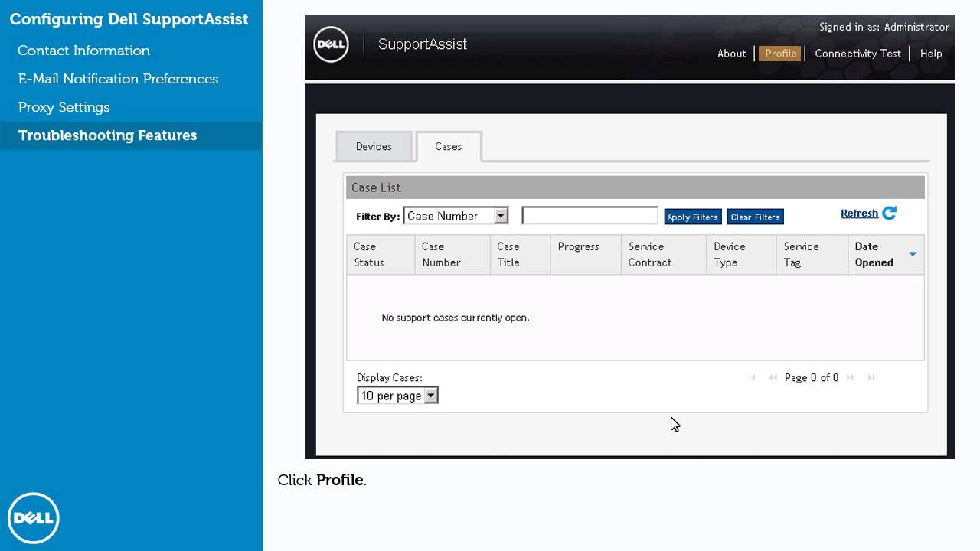Sort by Case Status column header
The height and width of the screenshot is (551, 980).
[x=381, y=254]
